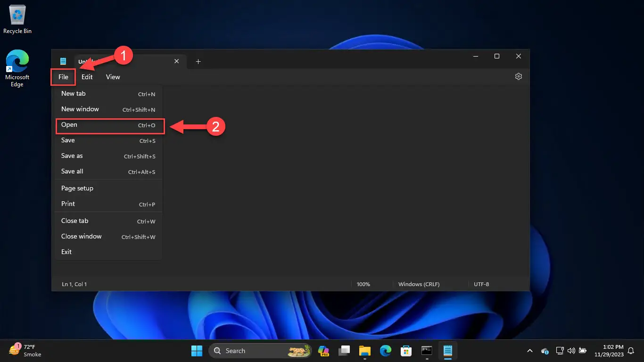Close the Untitled tab
The image size is (644, 362).
coord(177,61)
